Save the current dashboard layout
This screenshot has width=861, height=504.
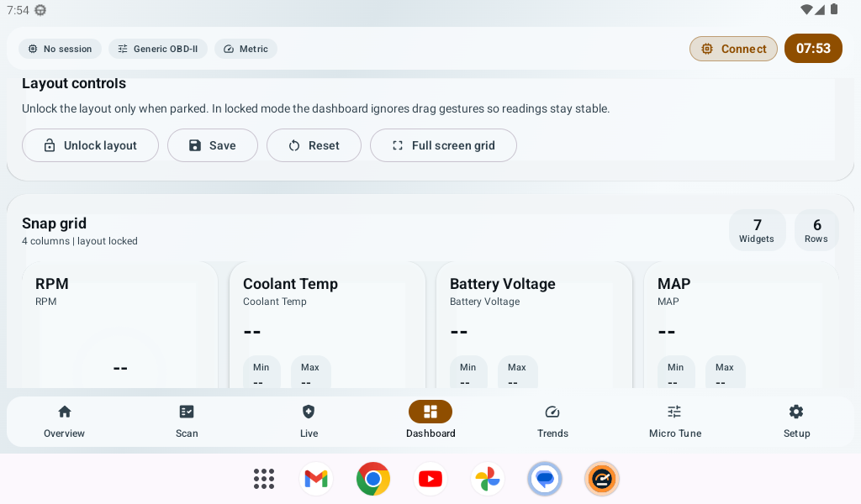coord(212,144)
